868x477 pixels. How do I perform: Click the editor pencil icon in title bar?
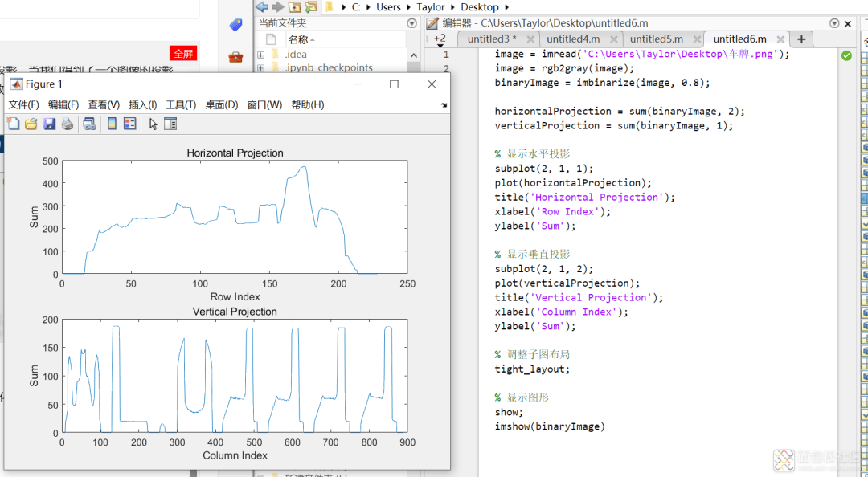(x=432, y=23)
